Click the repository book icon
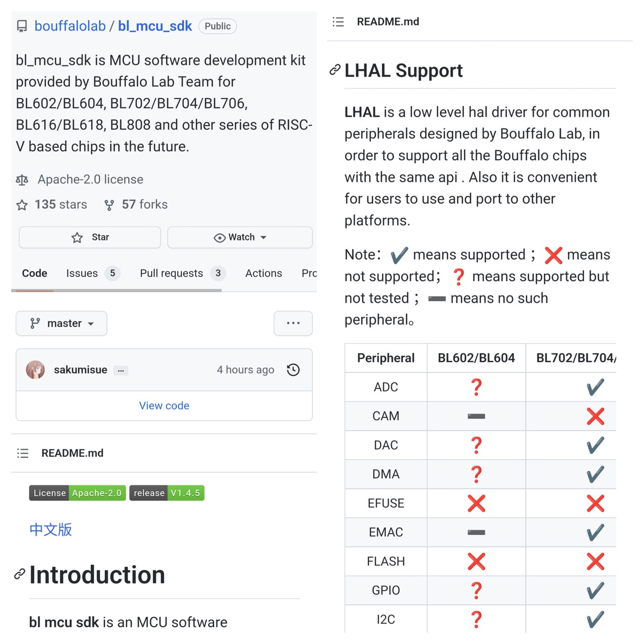 pyautogui.click(x=22, y=26)
